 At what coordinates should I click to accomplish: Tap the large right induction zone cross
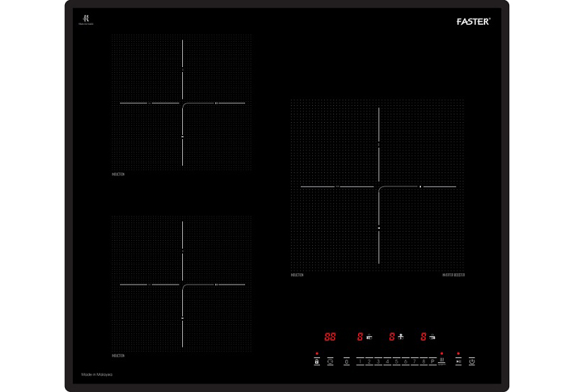pos(379,186)
